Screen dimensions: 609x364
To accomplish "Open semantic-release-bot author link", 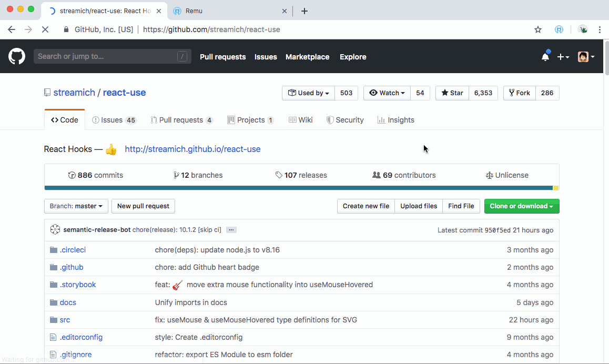I will (97, 229).
